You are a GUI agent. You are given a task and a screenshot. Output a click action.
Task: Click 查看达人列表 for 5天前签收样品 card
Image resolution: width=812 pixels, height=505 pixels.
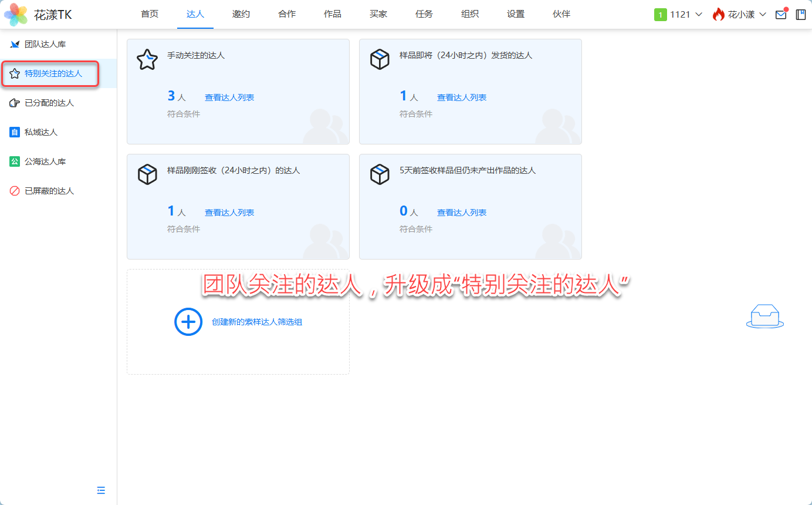pos(462,213)
